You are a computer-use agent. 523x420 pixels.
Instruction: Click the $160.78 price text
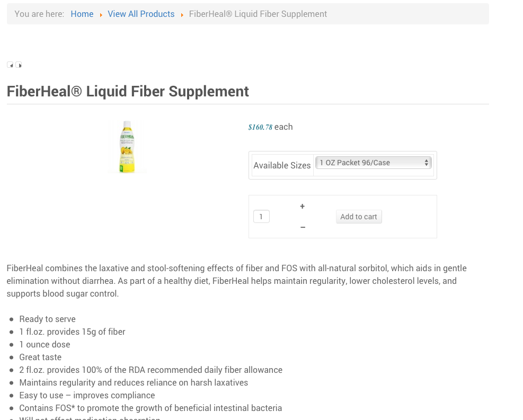pos(260,127)
